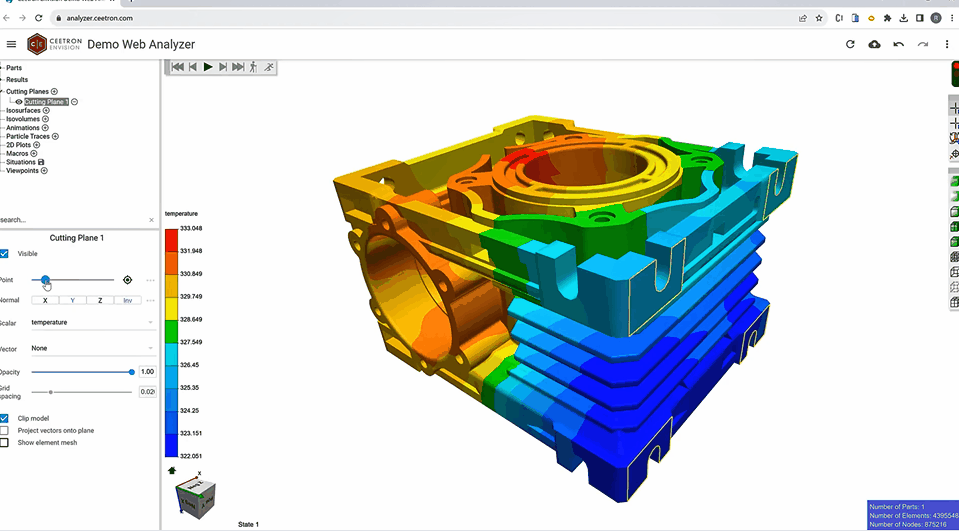
Task: Add a new viewpoint
Action: point(44,171)
